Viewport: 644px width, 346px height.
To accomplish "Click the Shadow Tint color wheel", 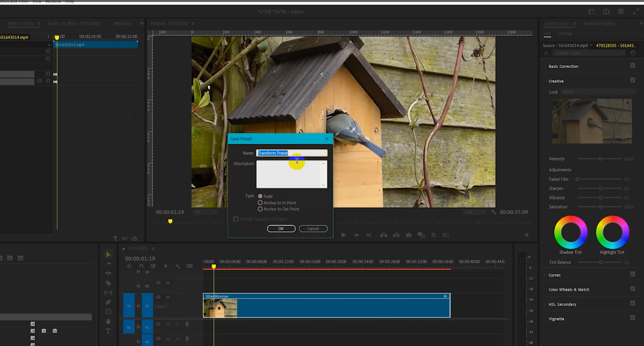I will [570, 232].
